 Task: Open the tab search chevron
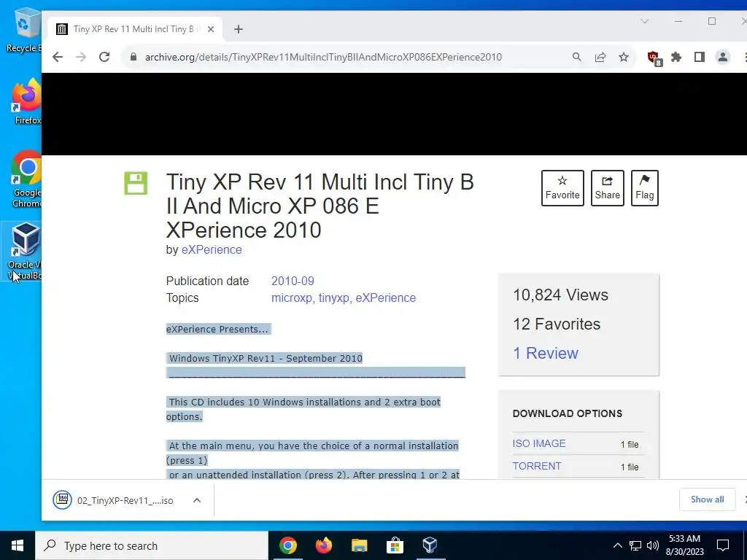tap(645, 21)
